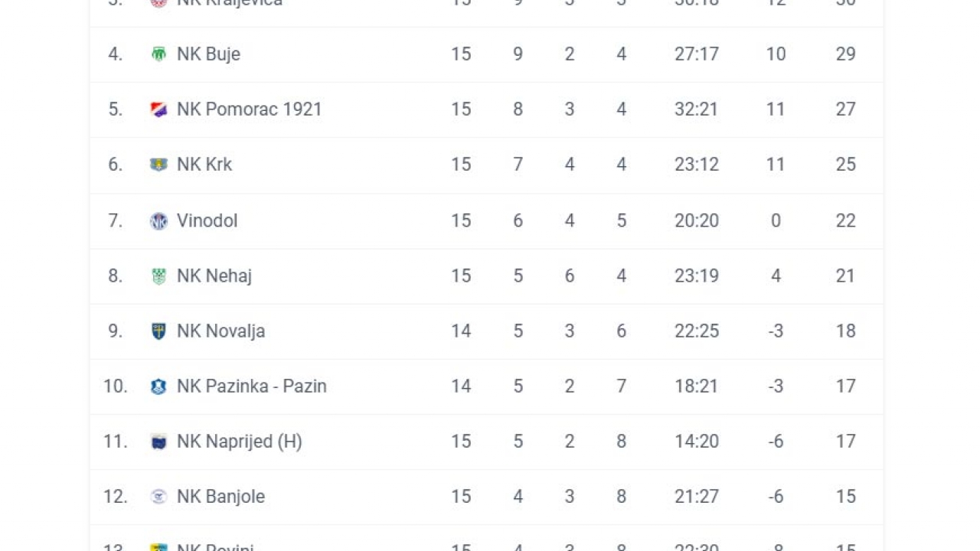Click the NK Buje club crest

point(158,54)
